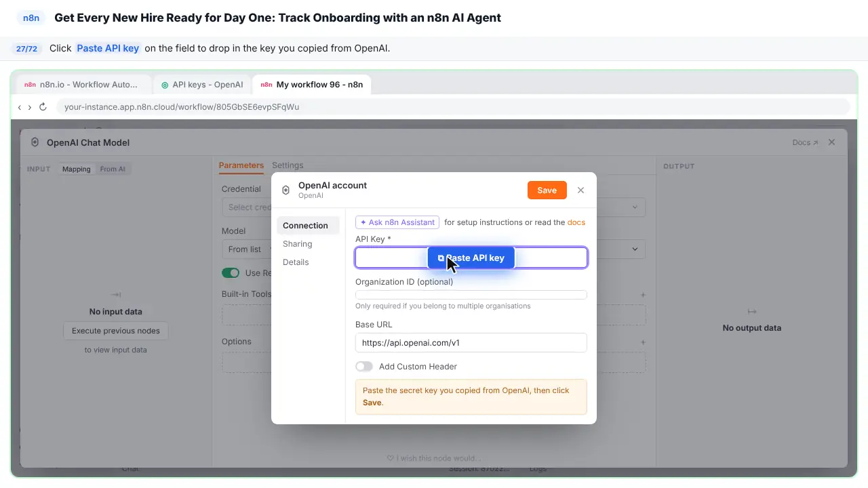Click the Base URL input field
This screenshot has width=868, height=488.
[x=471, y=343]
